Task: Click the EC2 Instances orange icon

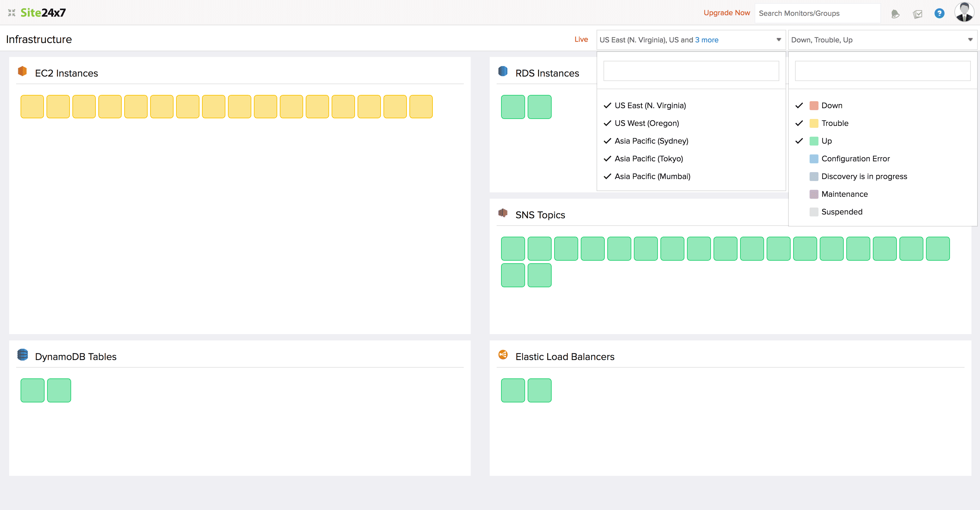Action: pyautogui.click(x=22, y=71)
